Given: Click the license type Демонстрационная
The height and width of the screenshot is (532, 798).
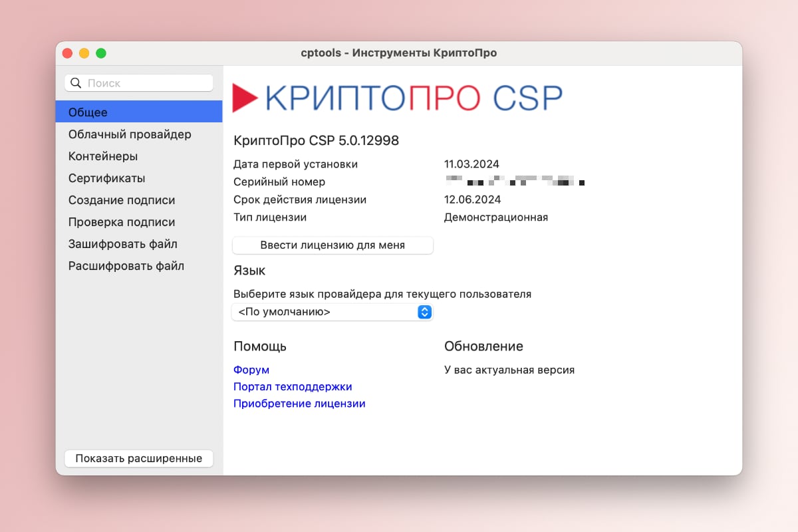Looking at the screenshot, I should [496, 217].
